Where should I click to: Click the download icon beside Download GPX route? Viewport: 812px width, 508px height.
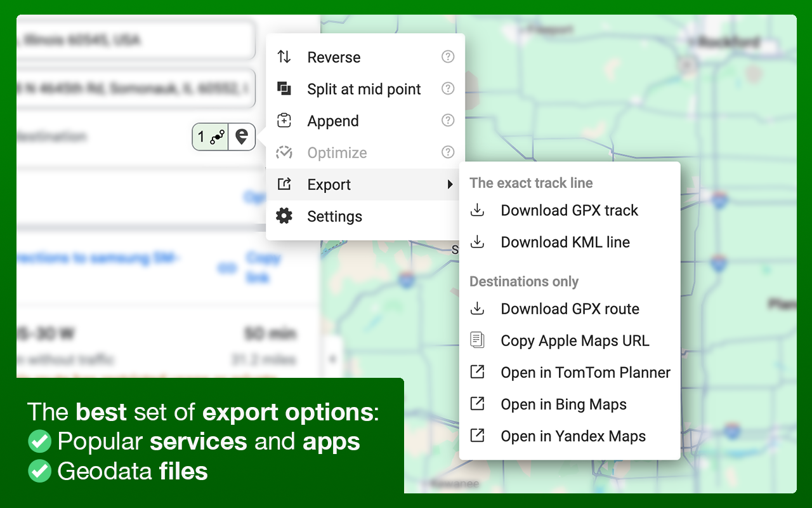(477, 309)
